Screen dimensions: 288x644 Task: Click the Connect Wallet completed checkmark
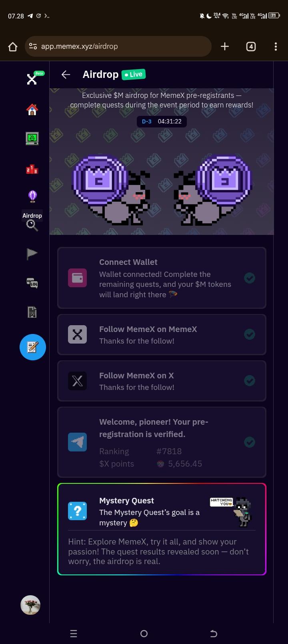pyautogui.click(x=250, y=278)
